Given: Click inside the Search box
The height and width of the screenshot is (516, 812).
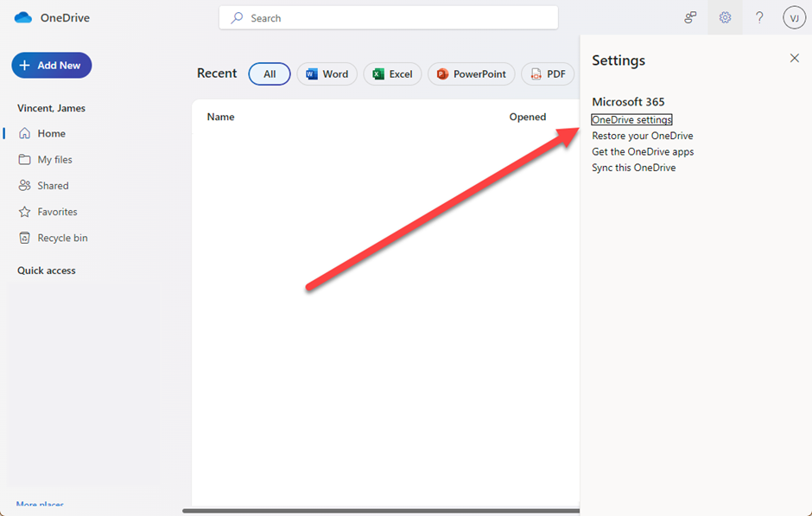Looking at the screenshot, I should point(389,18).
